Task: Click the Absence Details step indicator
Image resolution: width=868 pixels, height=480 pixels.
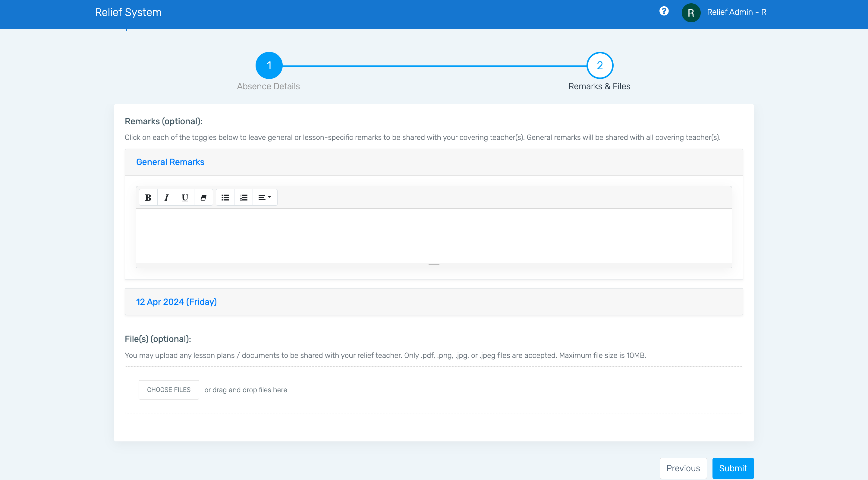Action: pyautogui.click(x=268, y=65)
